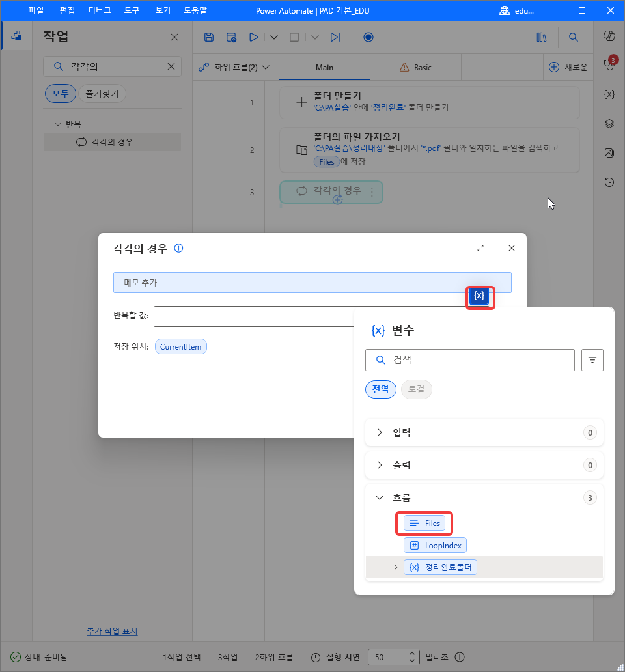Open the 보기 menu
The width and height of the screenshot is (625, 672).
point(163,10)
